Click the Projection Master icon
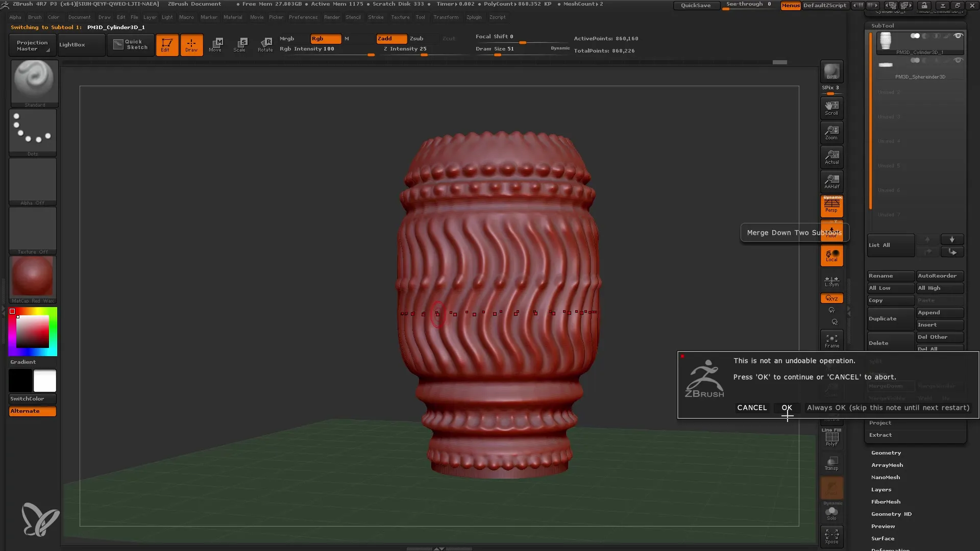This screenshot has width=980, height=551. [x=32, y=44]
